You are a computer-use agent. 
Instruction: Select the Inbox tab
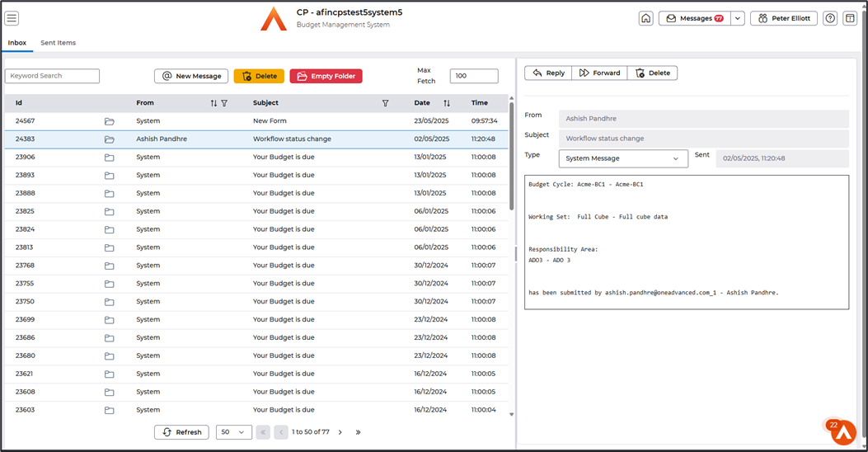[17, 43]
